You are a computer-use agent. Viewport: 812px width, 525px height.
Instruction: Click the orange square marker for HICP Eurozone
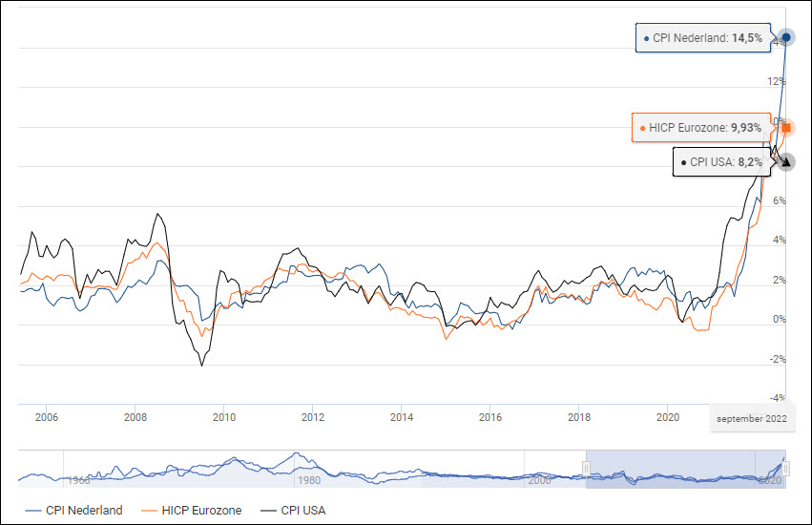[786, 127]
